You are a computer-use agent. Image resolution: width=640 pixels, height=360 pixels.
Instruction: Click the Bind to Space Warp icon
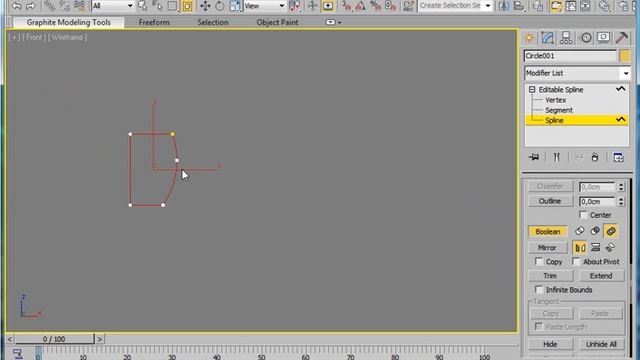tap(80, 6)
